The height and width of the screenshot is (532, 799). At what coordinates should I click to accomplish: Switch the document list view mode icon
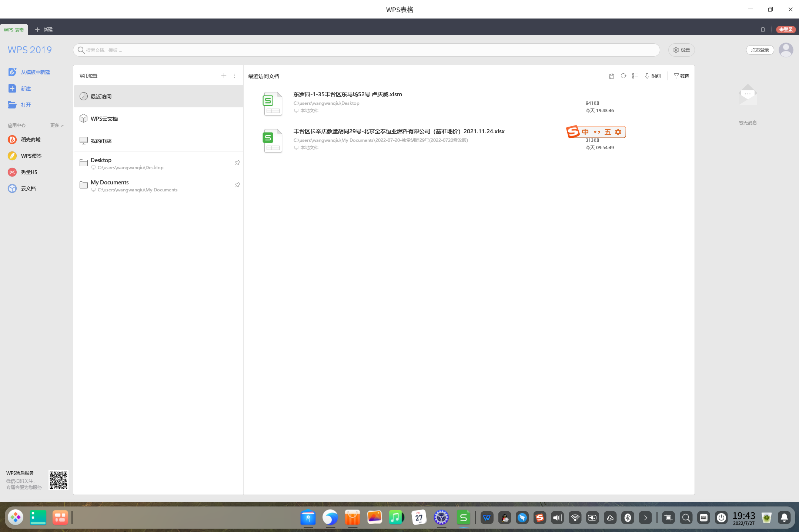tap(635, 76)
